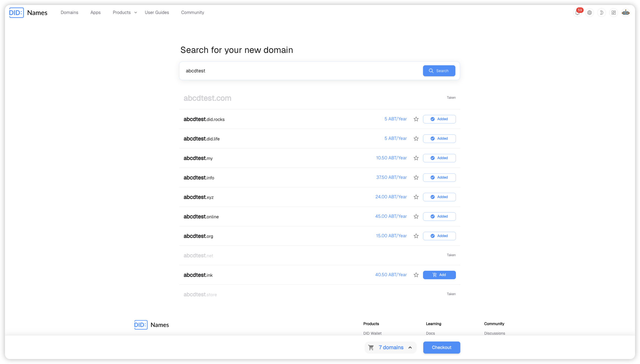Favorite the abcdtest.xyz domain
The height and width of the screenshot is (364, 640).
click(x=416, y=197)
